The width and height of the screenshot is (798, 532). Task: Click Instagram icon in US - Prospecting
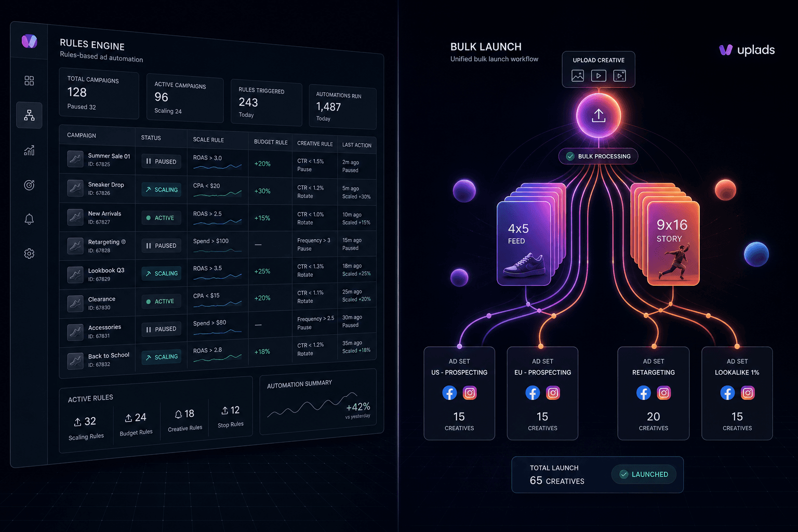tap(470, 393)
